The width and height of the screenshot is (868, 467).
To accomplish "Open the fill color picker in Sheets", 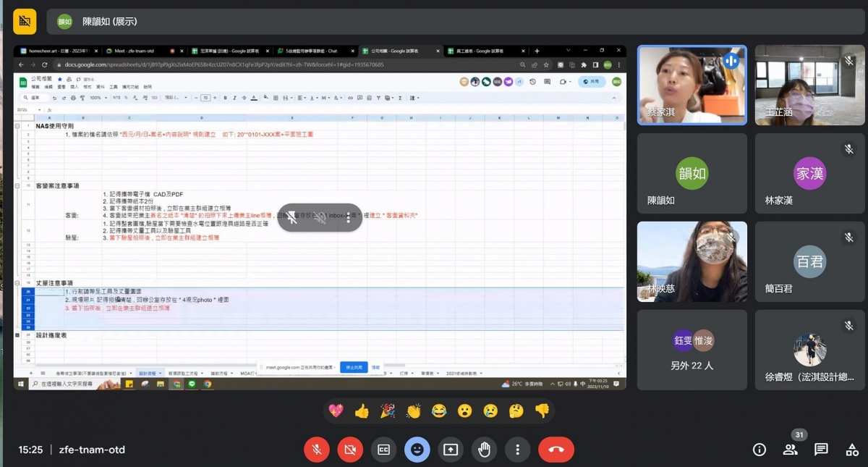I will pyautogui.click(x=266, y=98).
